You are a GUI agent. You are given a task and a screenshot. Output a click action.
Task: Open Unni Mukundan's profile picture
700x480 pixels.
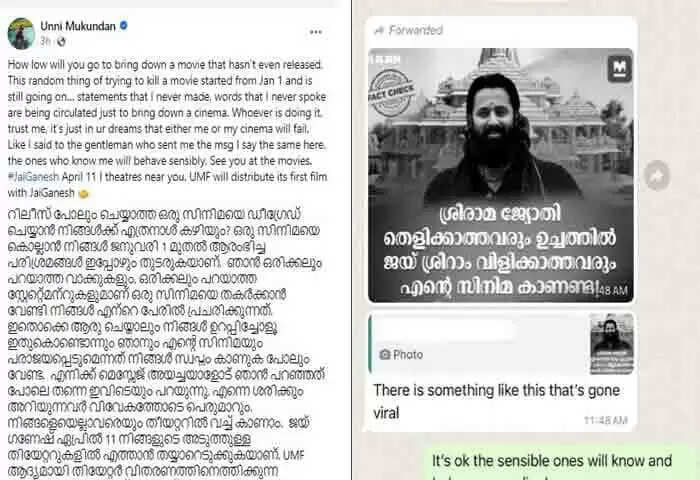[x=21, y=33]
